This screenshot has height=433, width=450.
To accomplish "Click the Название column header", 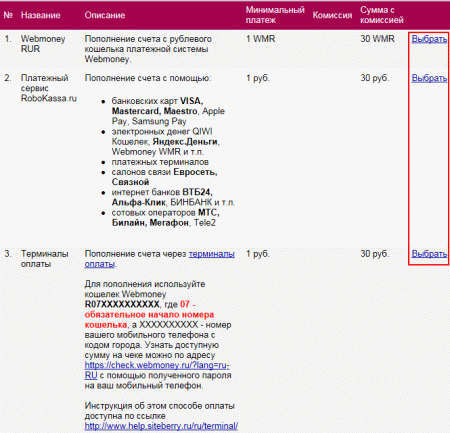I will [41, 15].
